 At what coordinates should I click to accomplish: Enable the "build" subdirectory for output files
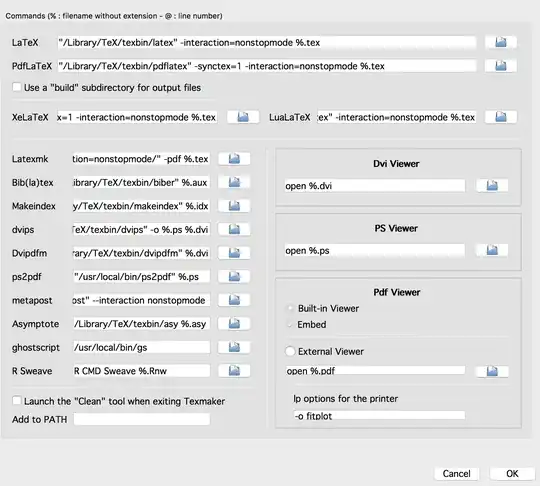coord(17,87)
